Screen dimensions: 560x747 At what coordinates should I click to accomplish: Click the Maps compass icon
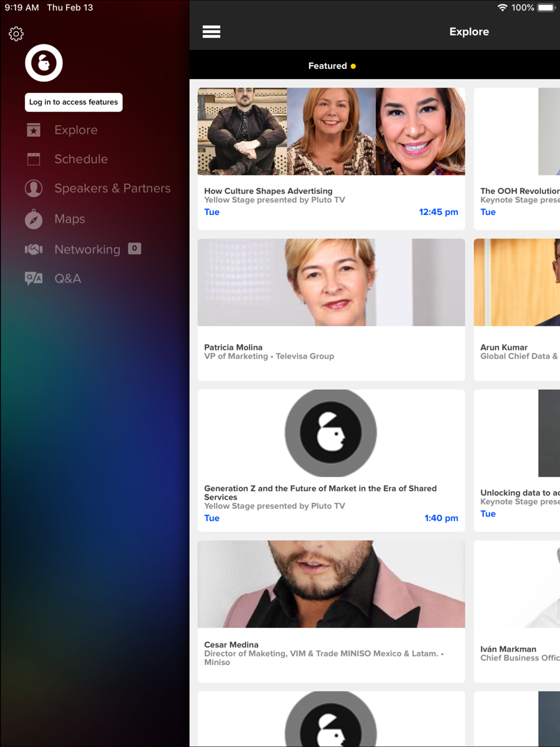(34, 219)
